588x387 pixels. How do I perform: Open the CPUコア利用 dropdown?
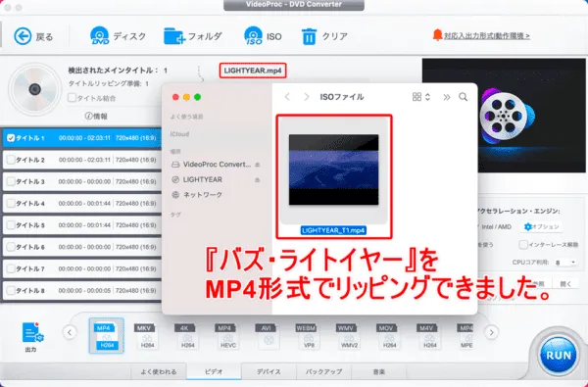click(565, 263)
